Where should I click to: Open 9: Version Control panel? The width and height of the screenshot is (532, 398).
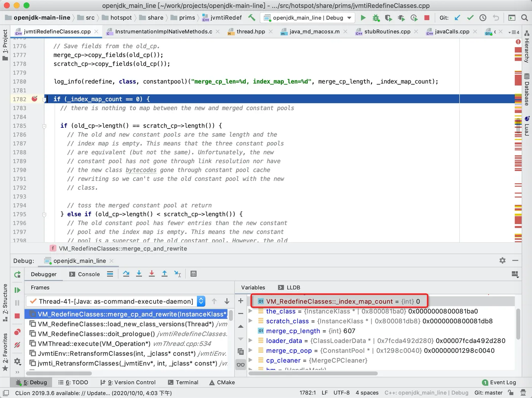pos(128,382)
